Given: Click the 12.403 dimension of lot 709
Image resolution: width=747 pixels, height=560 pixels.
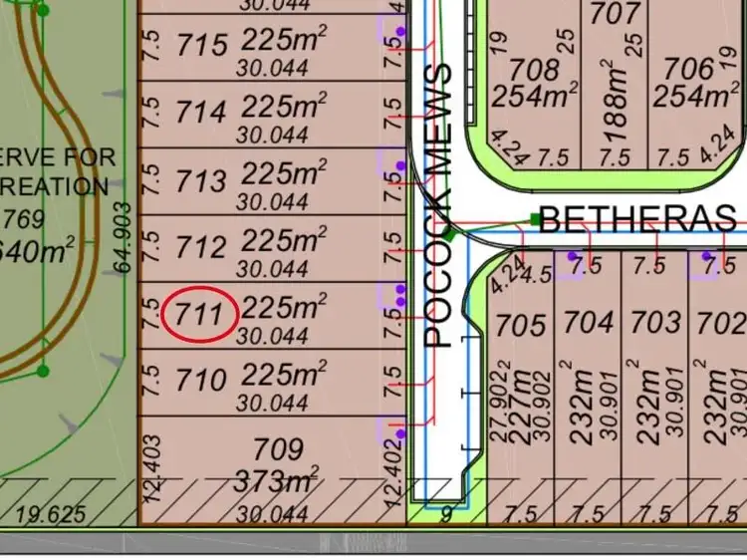Looking at the screenshot, I should click(153, 468).
